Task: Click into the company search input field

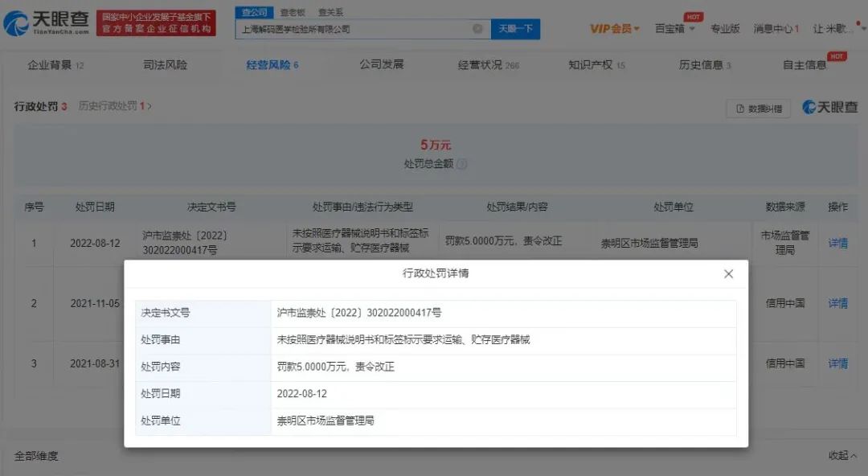Action: 354,29
